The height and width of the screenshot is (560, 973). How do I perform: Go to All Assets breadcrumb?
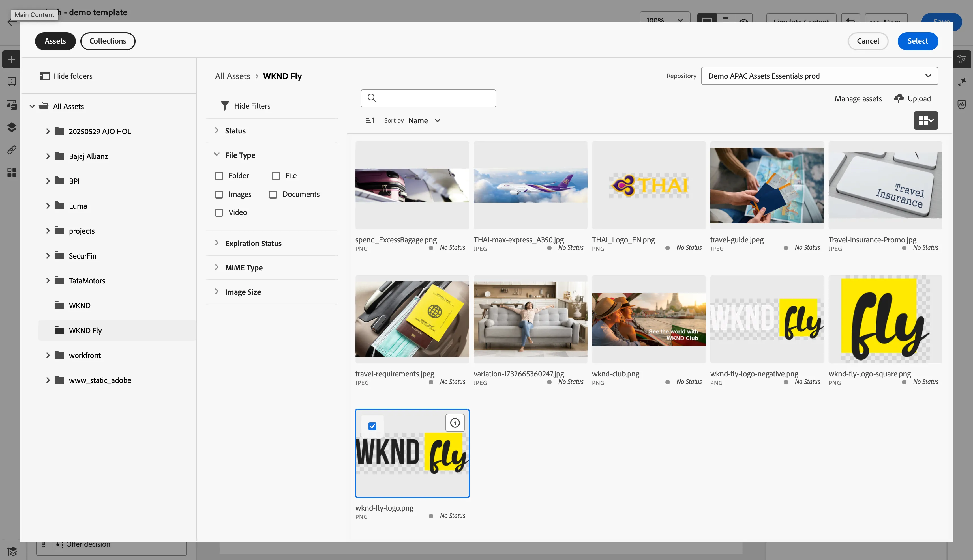click(232, 76)
